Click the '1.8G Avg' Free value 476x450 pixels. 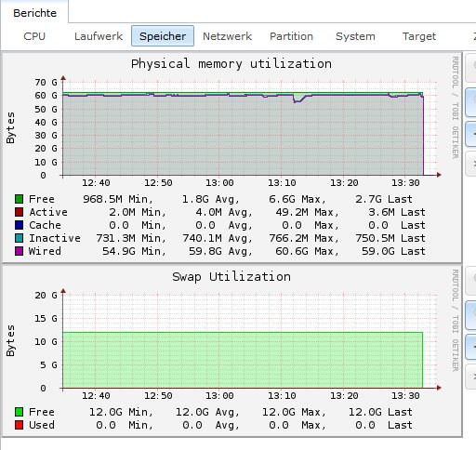coord(211,199)
